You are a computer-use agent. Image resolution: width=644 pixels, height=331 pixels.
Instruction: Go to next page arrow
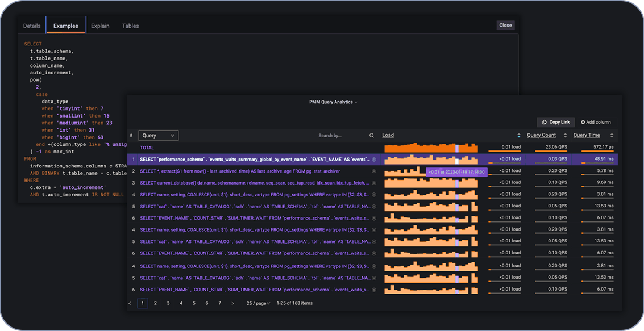tap(232, 304)
